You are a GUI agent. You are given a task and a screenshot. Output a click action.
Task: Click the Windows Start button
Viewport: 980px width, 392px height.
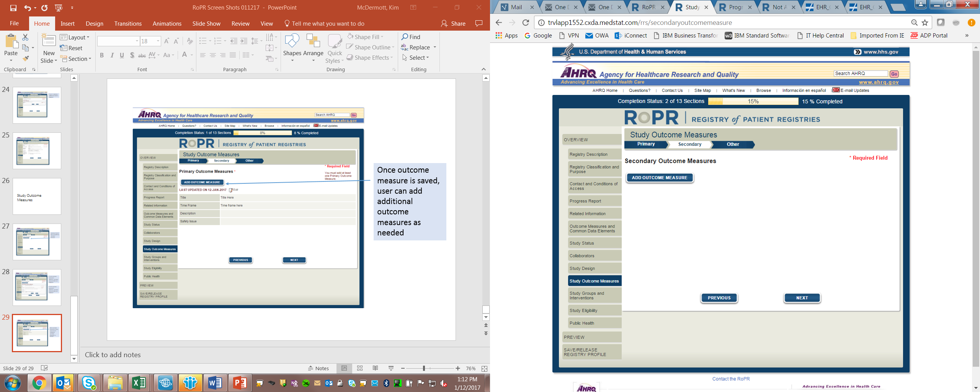coord(12,382)
